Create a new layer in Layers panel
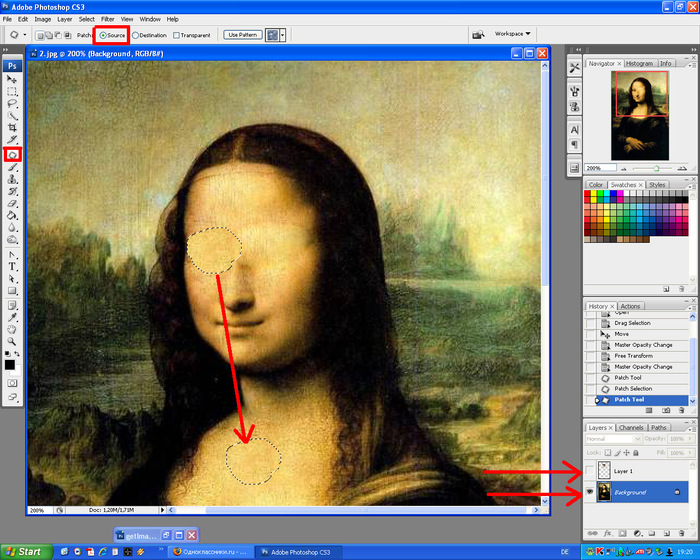The height and width of the screenshot is (560, 700). point(667,533)
